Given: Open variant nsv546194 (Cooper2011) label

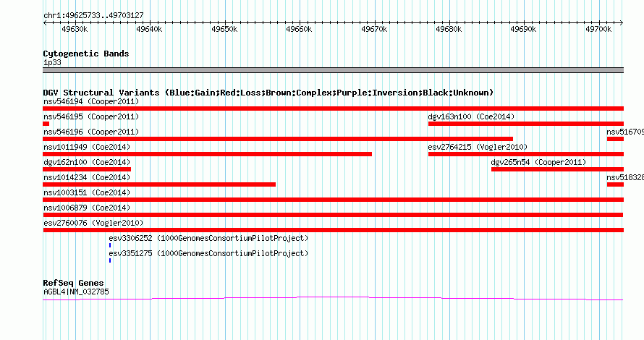Looking at the screenshot, I should [x=91, y=101].
